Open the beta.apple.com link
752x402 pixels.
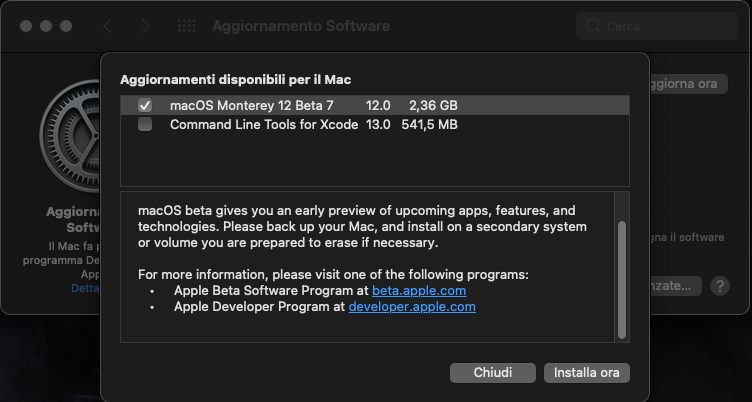pyautogui.click(x=419, y=291)
